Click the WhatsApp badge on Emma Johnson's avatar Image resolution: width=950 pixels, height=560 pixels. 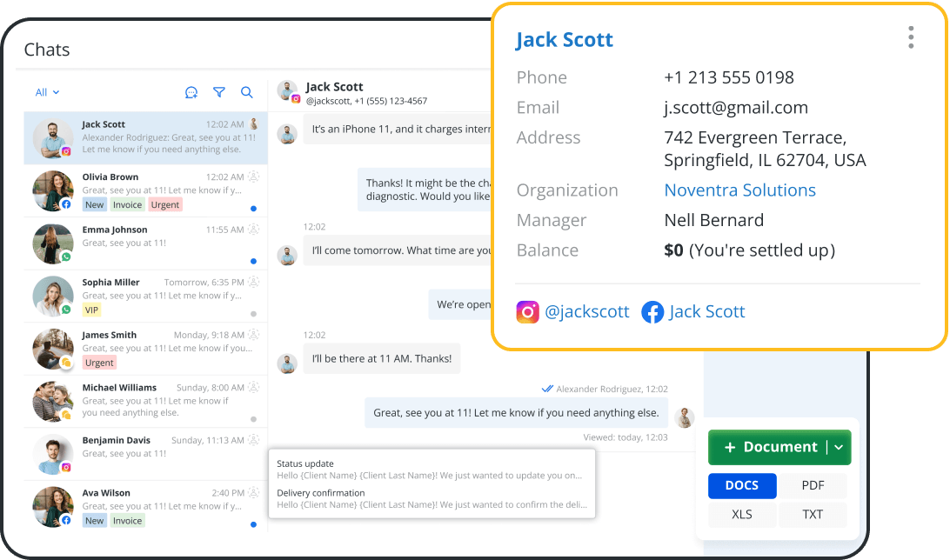coord(67,257)
